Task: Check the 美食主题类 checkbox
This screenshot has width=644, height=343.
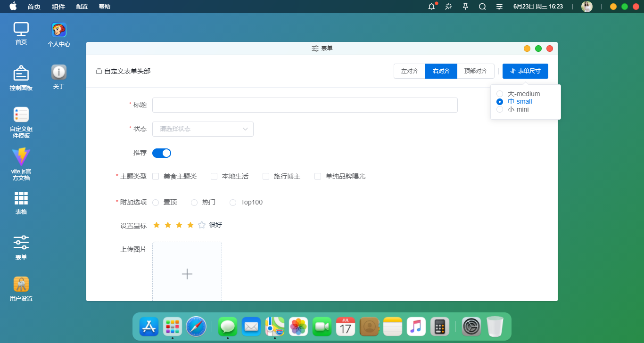Action: pyautogui.click(x=156, y=176)
